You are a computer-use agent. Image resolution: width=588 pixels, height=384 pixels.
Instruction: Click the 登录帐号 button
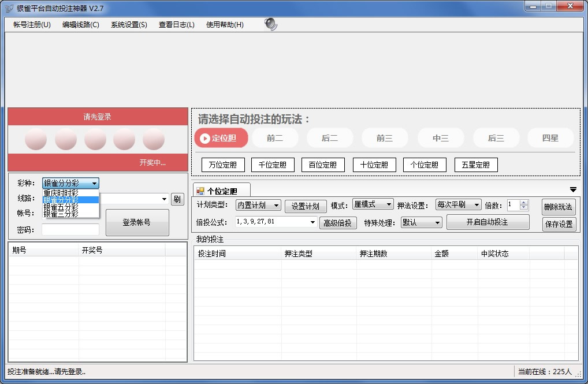(137, 222)
